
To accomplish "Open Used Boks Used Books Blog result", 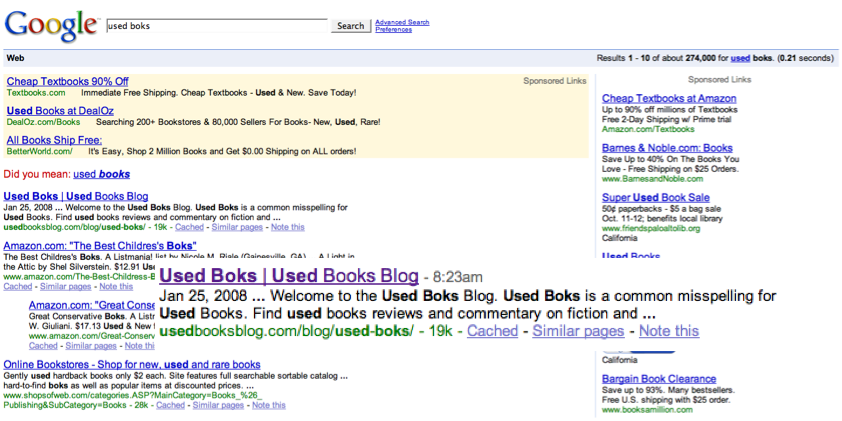I will click(x=76, y=197).
